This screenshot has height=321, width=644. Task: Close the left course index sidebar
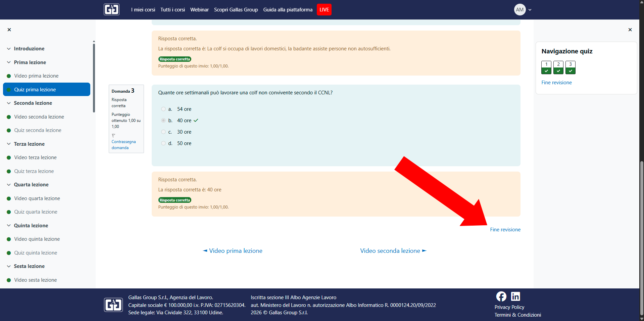9,30
